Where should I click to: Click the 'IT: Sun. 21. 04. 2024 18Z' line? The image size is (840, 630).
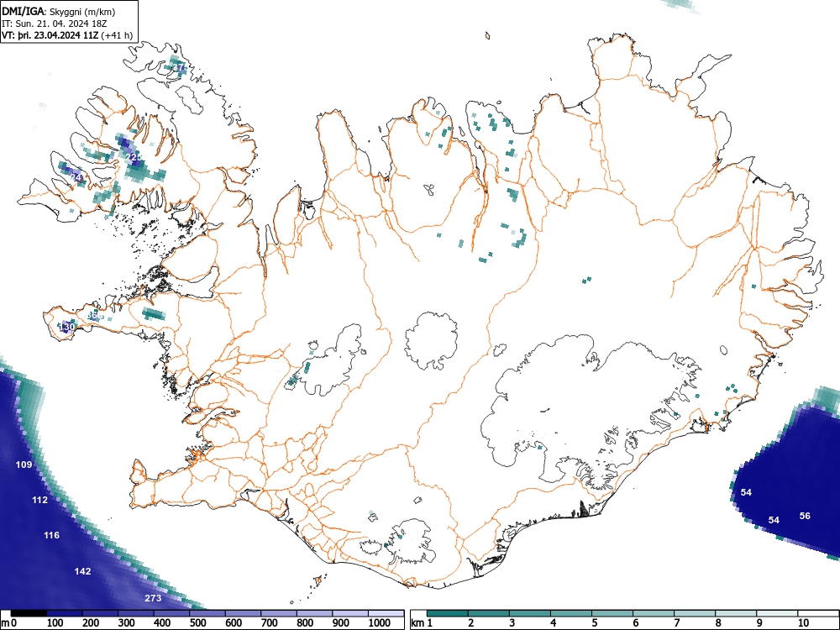tap(54, 24)
